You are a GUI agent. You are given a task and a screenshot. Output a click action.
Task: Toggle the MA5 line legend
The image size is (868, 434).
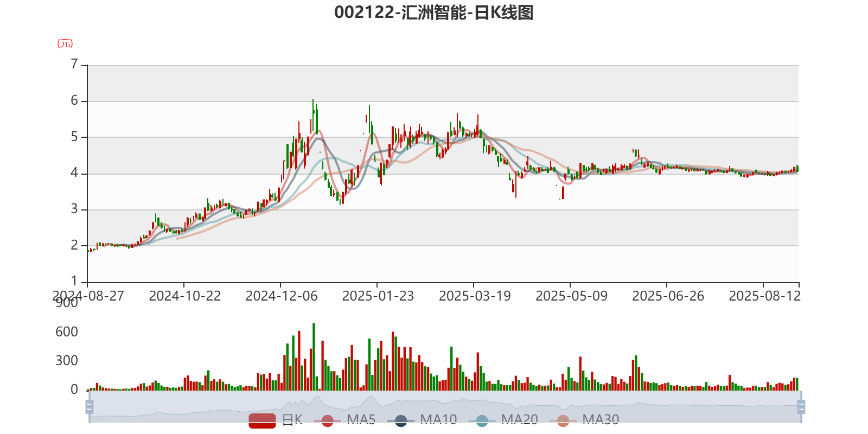[x=348, y=420]
